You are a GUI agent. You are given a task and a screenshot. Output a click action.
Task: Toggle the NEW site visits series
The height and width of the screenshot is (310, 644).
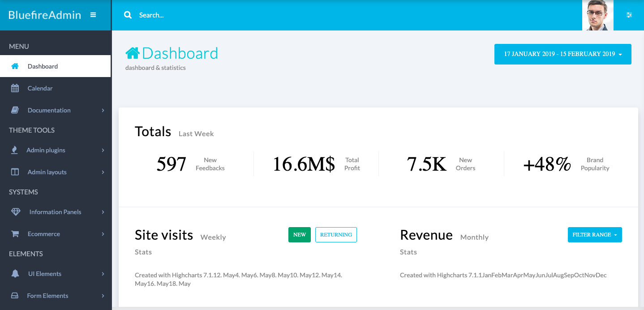point(300,235)
